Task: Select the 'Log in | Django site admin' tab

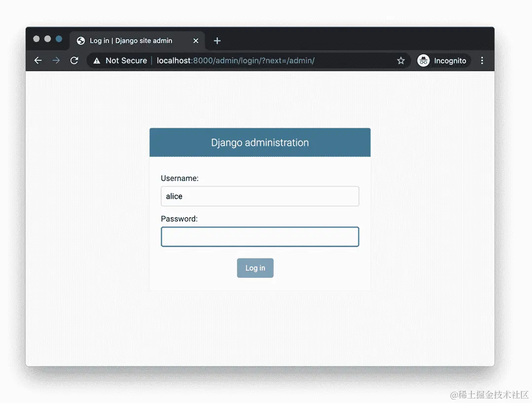Action: click(x=137, y=41)
